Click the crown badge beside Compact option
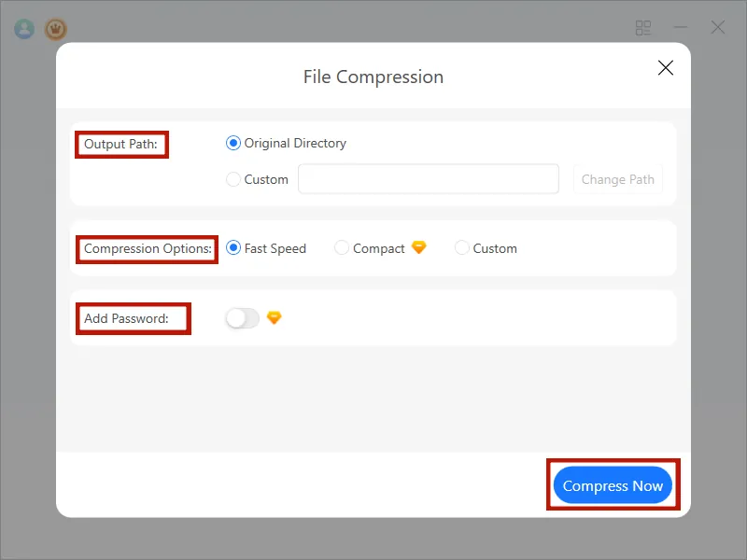The width and height of the screenshot is (747, 560). tap(418, 247)
